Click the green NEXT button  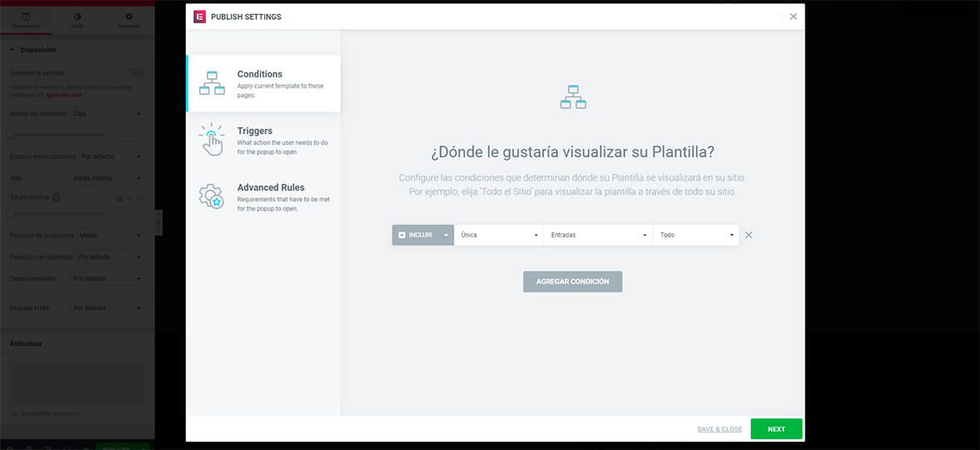pyautogui.click(x=777, y=429)
